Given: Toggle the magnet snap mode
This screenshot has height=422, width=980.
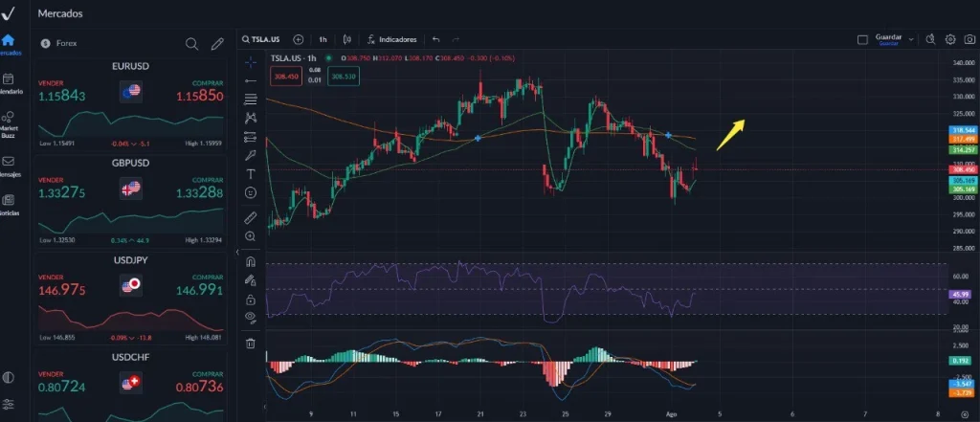Looking at the screenshot, I should tap(251, 261).
